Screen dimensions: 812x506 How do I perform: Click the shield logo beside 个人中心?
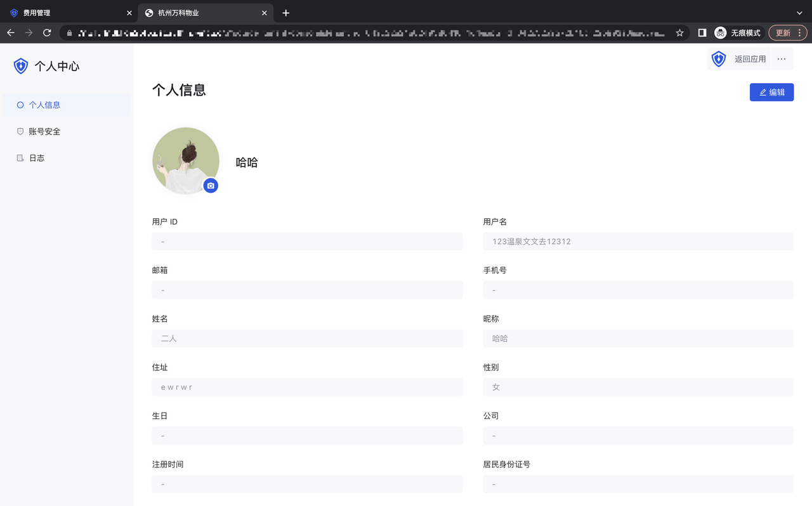tap(21, 66)
